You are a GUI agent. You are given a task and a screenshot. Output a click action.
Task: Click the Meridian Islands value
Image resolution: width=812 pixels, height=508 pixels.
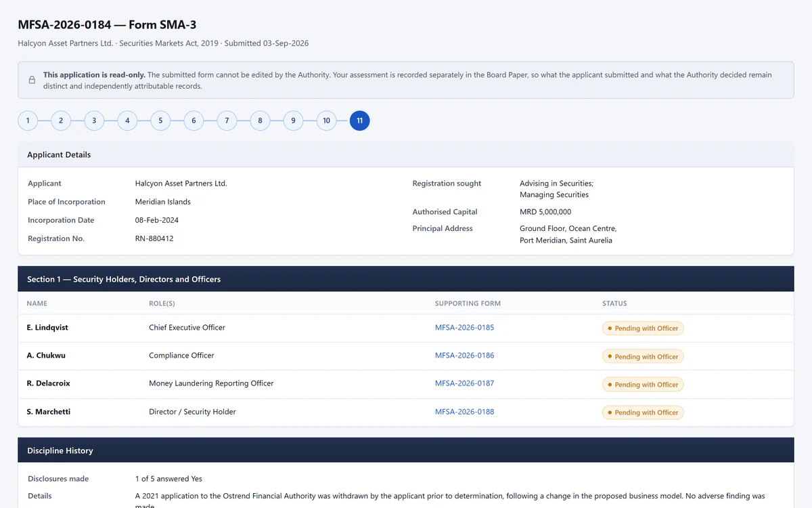[163, 202]
